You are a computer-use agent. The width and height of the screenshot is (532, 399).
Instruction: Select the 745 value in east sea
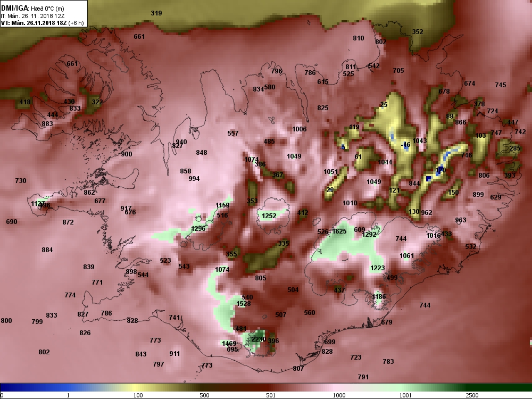click(x=501, y=85)
